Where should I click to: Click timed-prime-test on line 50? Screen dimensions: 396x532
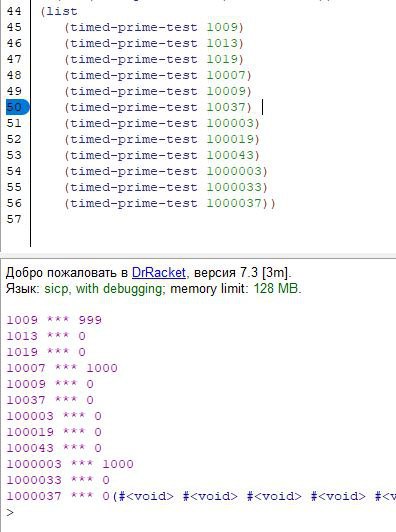point(134,107)
